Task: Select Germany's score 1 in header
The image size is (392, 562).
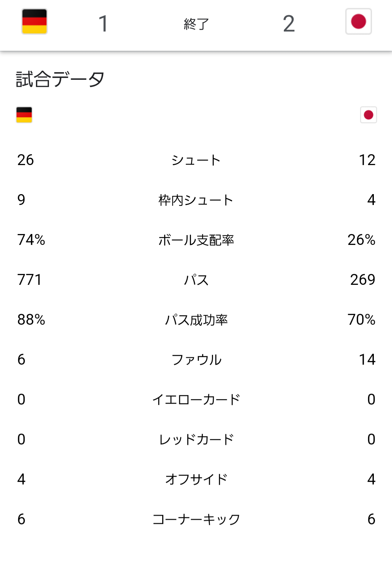Action: click(x=103, y=24)
